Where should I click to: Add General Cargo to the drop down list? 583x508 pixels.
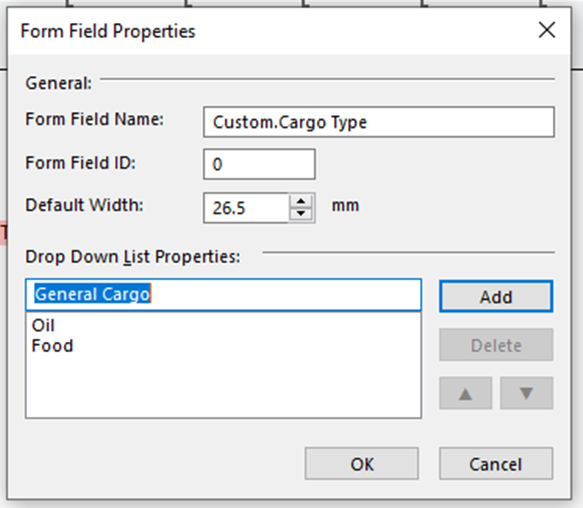pos(496,296)
